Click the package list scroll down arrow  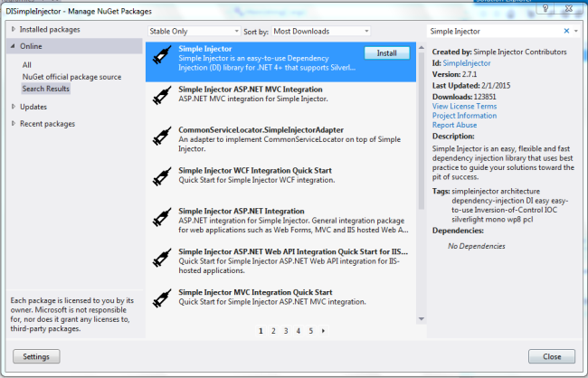point(422,318)
